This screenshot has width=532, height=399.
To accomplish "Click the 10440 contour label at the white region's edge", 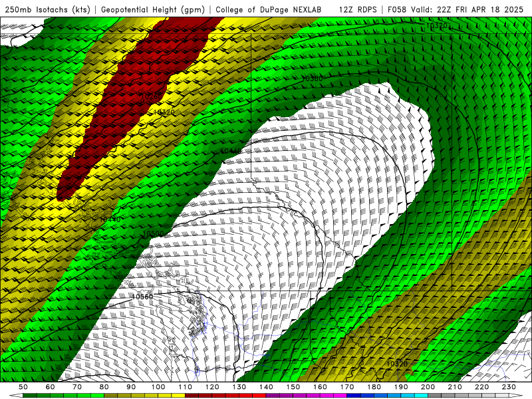I will click(x=231, y=151).
